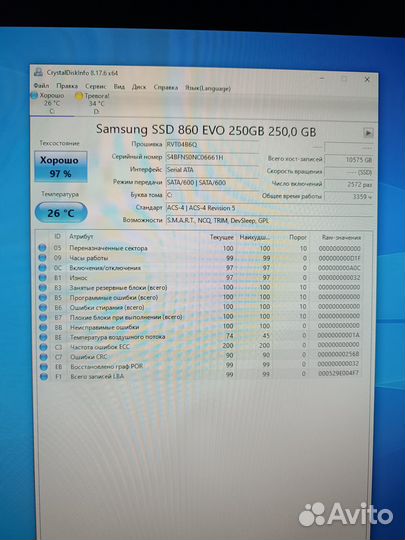Image resolution: width=405 pixels, height=540 pixels.
Task: Open the Сервис menu
Action: pyautogui.click(x=95, y=86)
